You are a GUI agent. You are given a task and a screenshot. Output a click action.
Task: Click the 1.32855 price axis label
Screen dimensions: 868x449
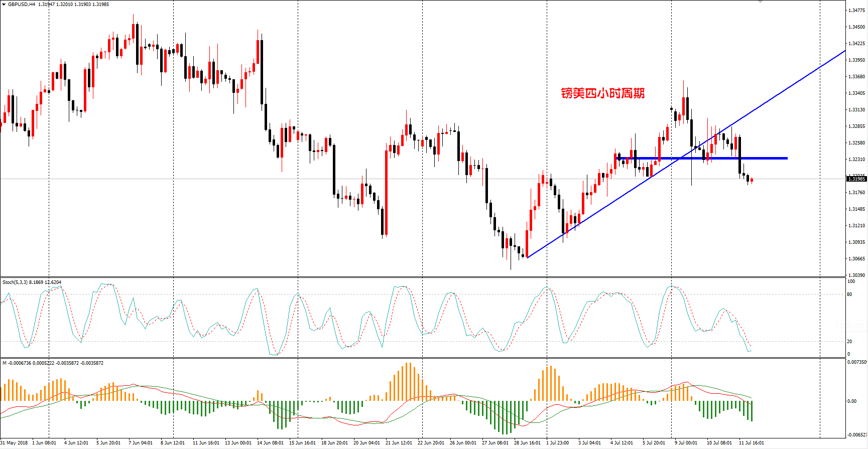tap(856, 126)
